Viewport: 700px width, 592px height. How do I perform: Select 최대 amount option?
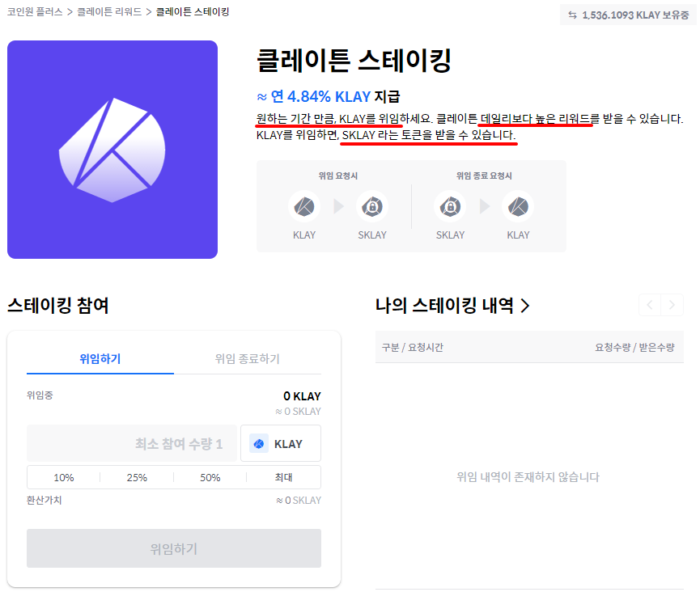(x=283, y=477)
